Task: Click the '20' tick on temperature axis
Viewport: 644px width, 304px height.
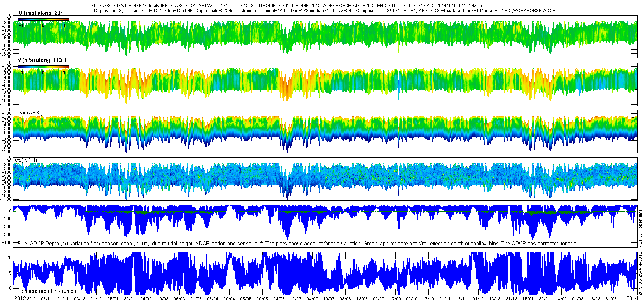Action: (x=9, y=258)
